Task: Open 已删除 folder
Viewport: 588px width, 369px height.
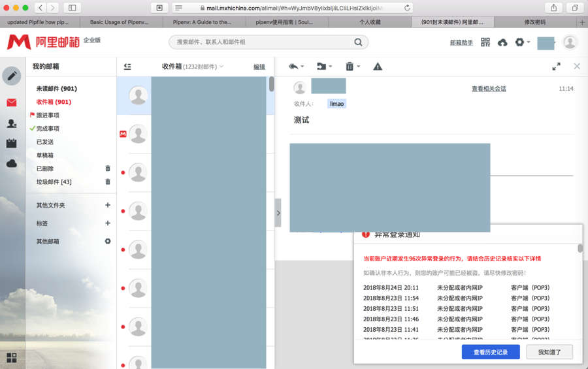Action: click(x=45, y=168)
